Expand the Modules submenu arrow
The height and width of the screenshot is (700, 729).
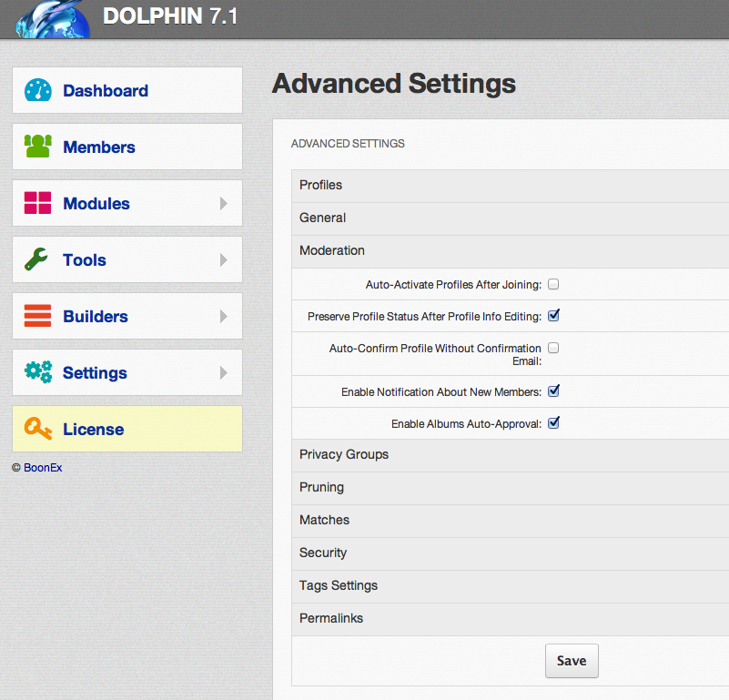224,204
